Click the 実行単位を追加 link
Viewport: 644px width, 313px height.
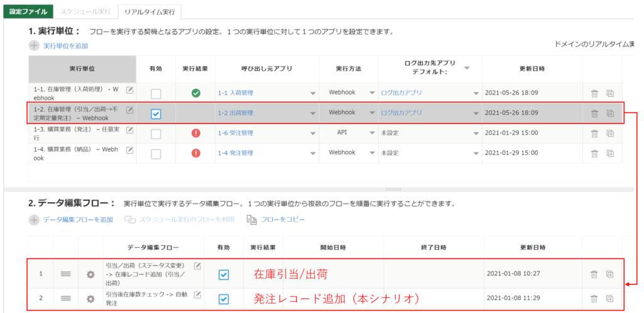[65, 46]
